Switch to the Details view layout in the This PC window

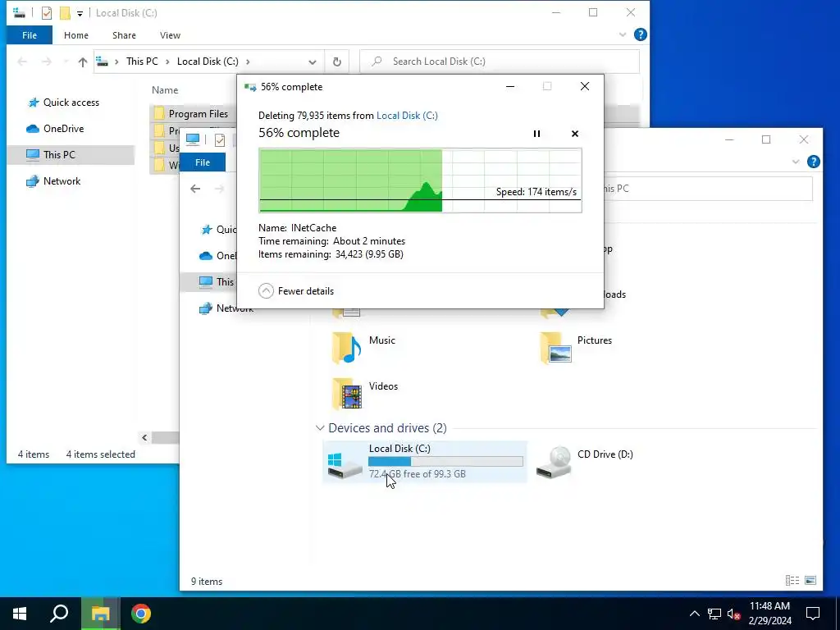point(792,580)
